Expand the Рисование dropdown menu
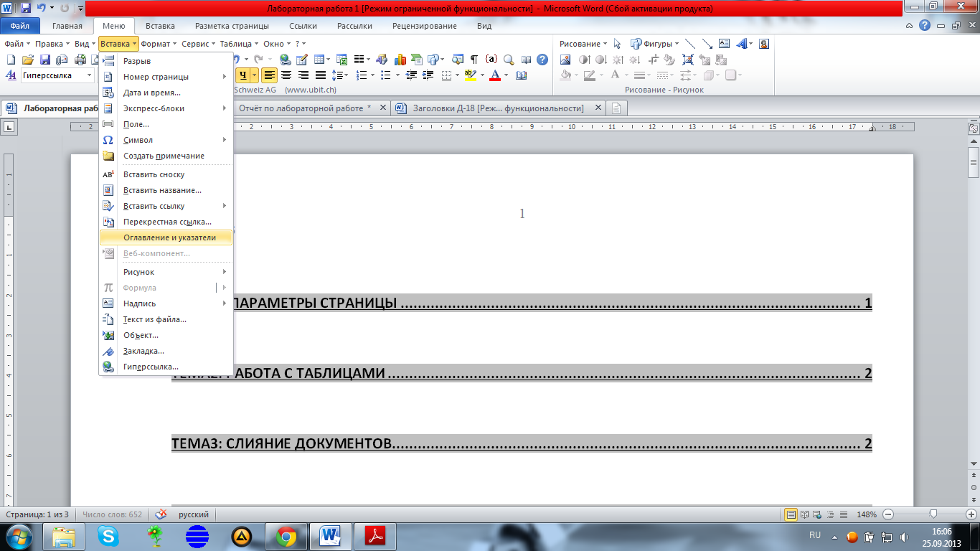 583,44
